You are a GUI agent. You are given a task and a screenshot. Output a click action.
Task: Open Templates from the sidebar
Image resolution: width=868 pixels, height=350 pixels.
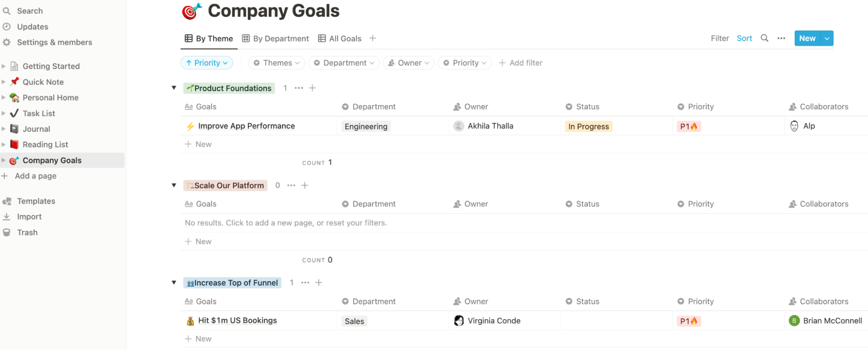[x=36, y=201]
